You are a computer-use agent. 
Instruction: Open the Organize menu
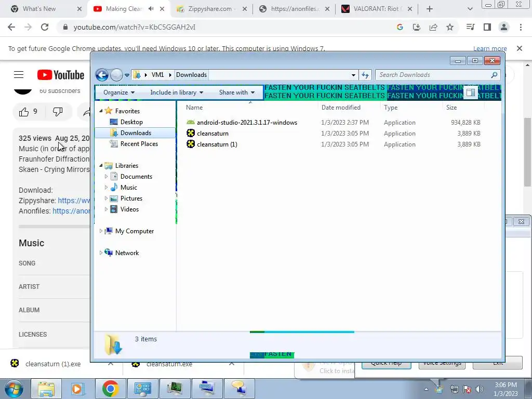coord(119,92)
